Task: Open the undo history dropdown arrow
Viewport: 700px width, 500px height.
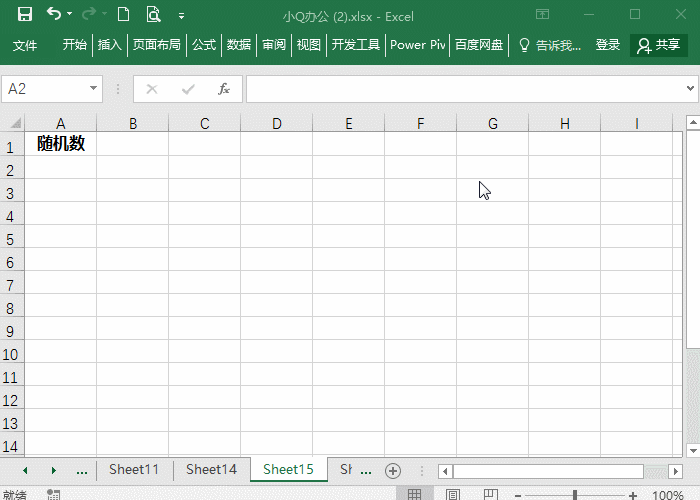Action: pyautogui.click(x=70, y=14)
